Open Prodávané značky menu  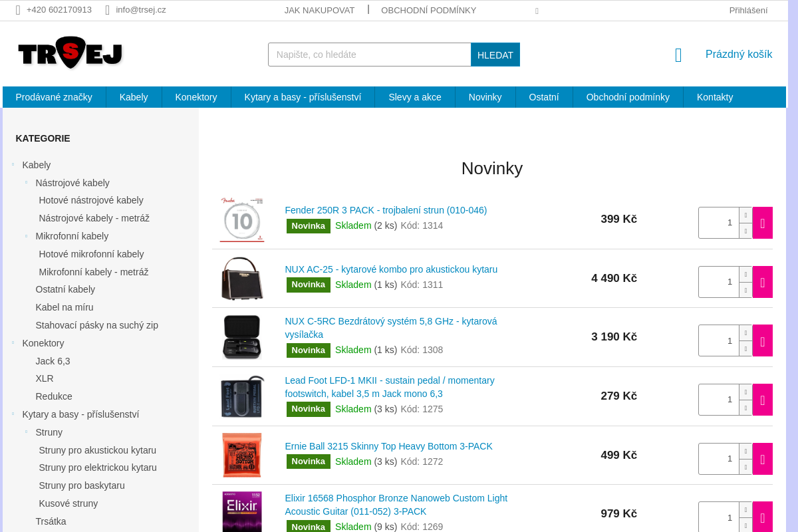[54, 97]
